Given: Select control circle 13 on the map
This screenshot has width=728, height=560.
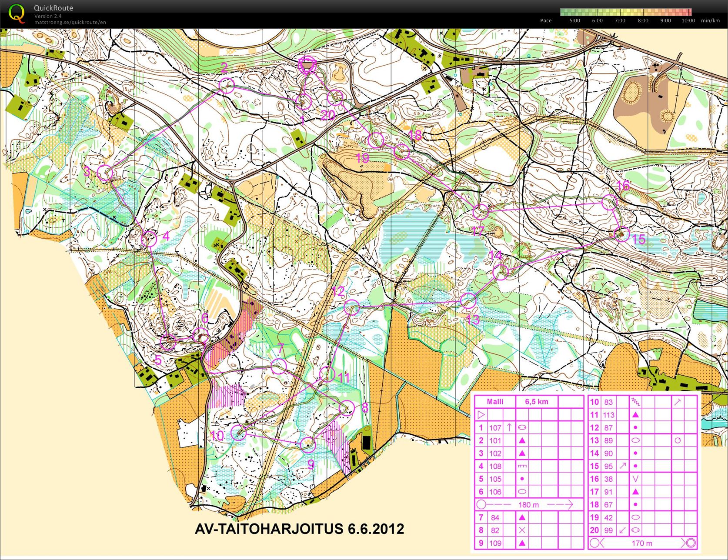Looking at the screenshot, I should 468,300.
